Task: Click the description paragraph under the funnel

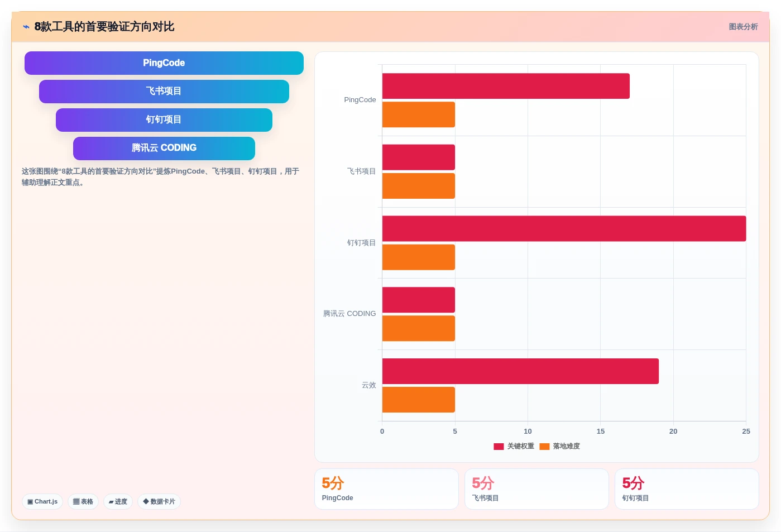Action: (x=161, y=177)
